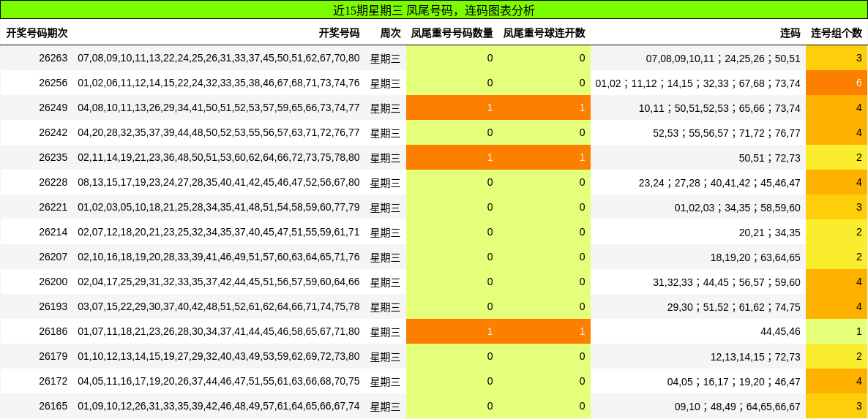Select issue number 26165
The image size is (868, 419).
[53, 407]
